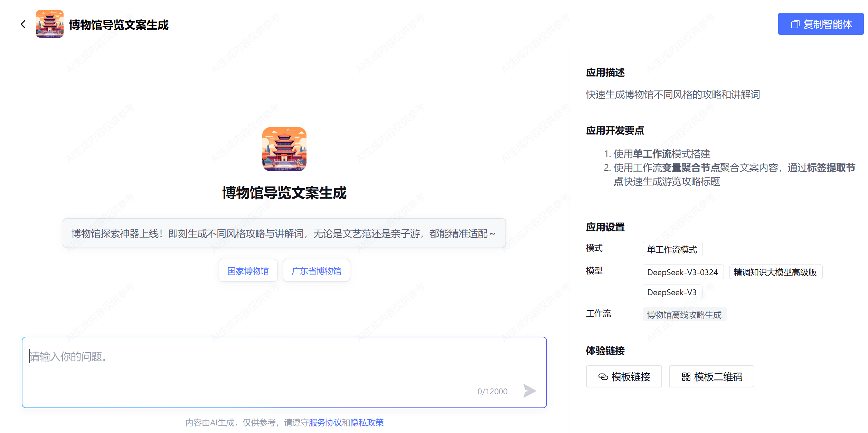Click the send message arrow icon
The image size is (868, 433).
pyautogui.click(x=529, y=391)
